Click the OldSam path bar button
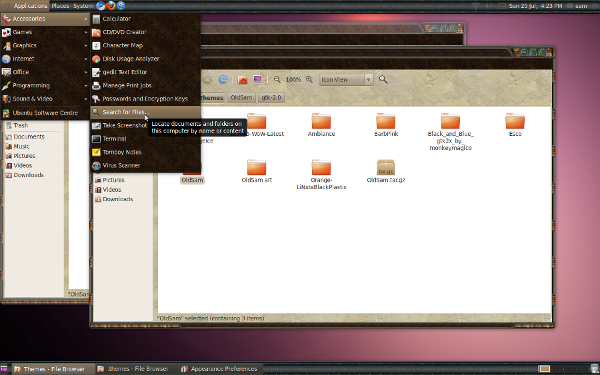 (x=241, y=98)
